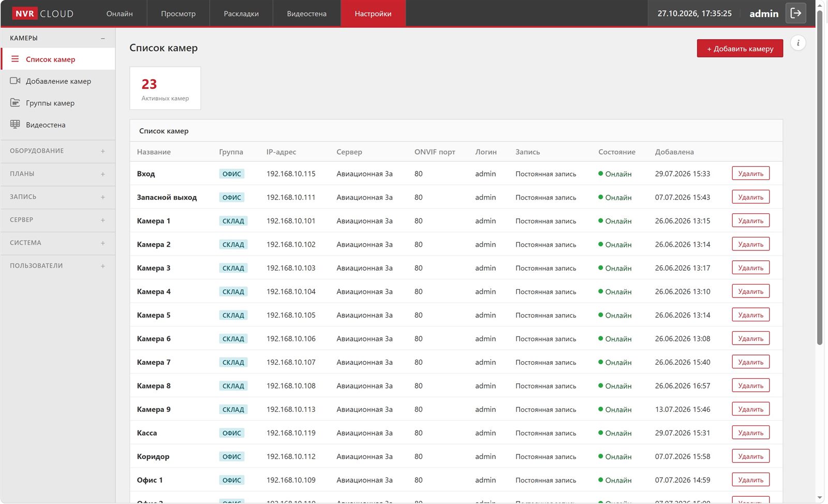The height and width of the screenshot is (504, 828).
Task: Click the list icon beside Список камер
Action: pos(15,59)
